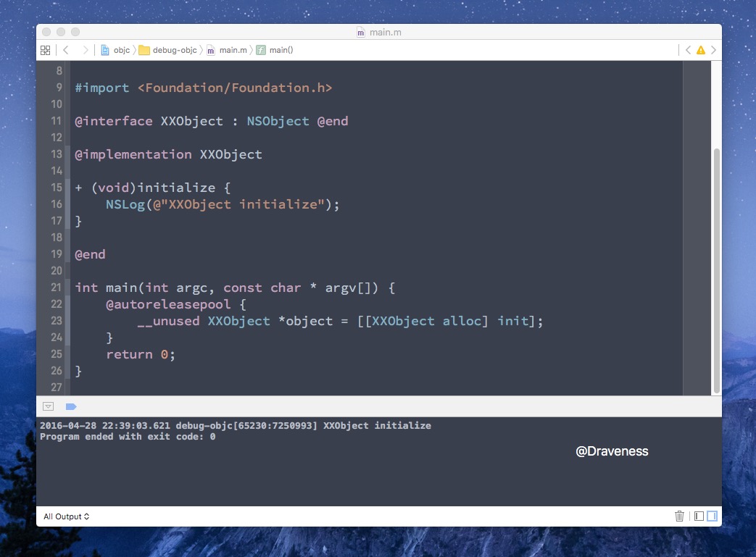Select the main.m file breadcrumb
This screenshot has width=756, height=557.
227,50
